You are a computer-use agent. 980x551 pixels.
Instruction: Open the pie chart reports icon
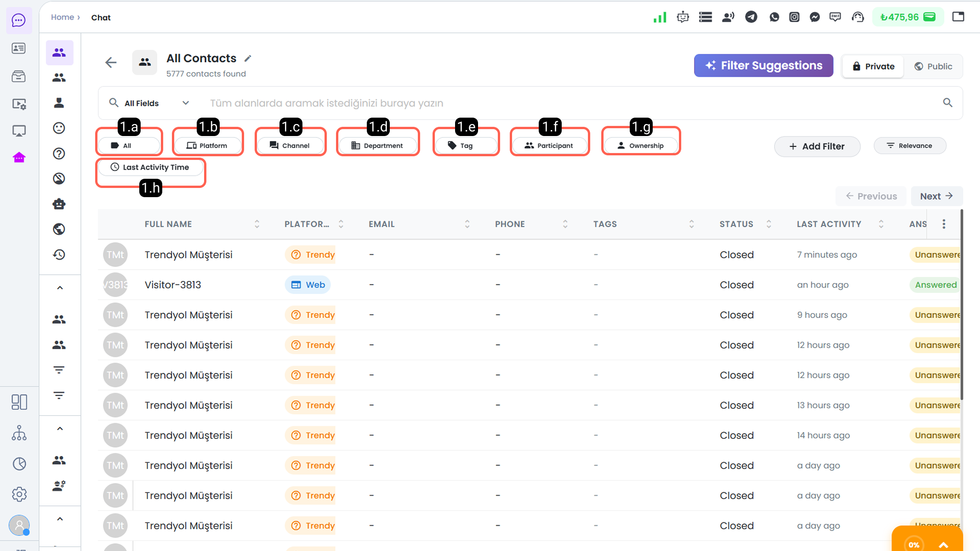19,464
